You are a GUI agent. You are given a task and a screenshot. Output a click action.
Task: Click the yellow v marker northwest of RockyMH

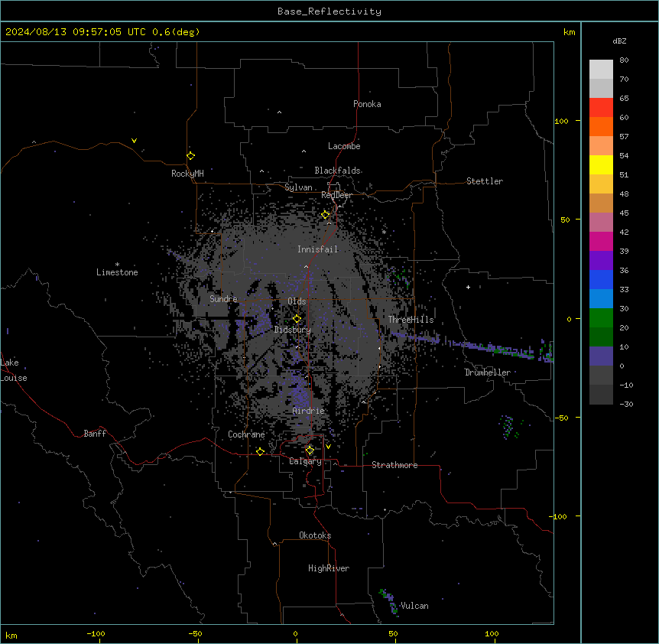click(134, 141)
